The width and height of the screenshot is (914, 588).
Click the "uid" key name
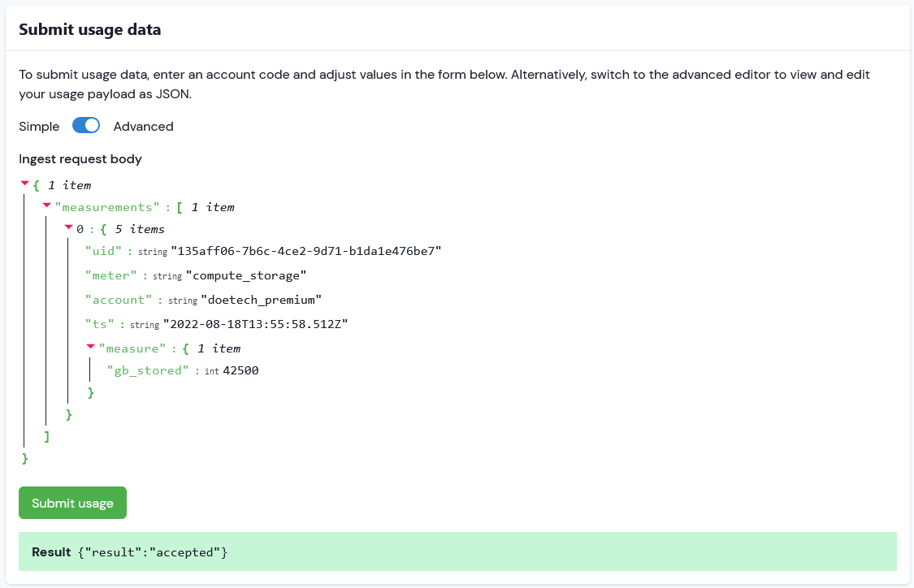104,251
